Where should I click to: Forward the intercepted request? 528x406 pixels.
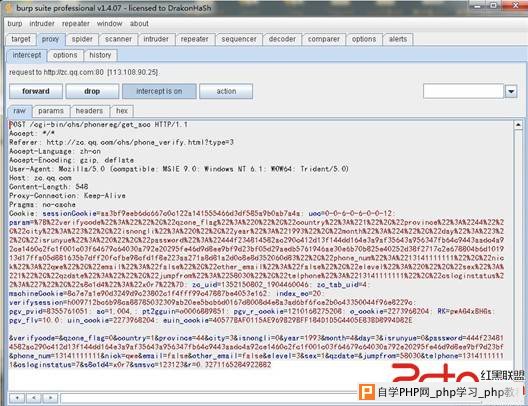(x=36, y=91)
